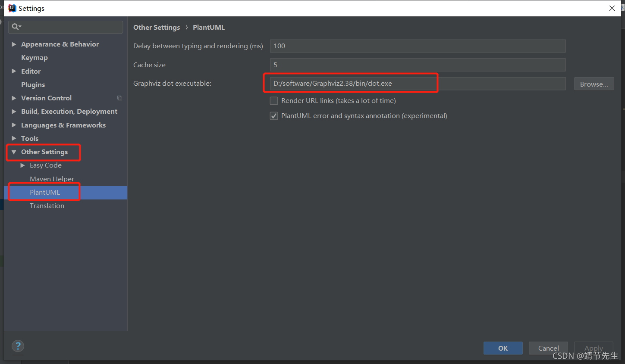Click PlantUML in the breadcrumb header
625x364 pixels.
click(x=209, y=27)
